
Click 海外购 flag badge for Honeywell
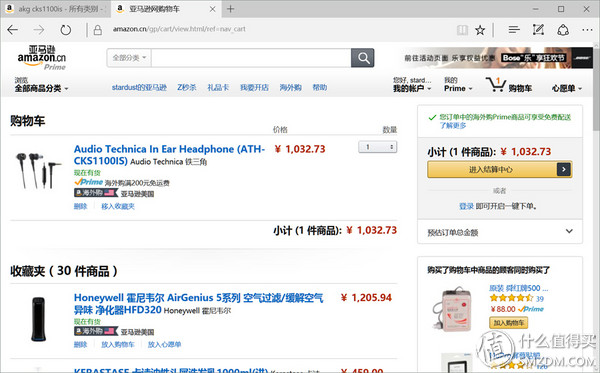[x=96, y=331]
